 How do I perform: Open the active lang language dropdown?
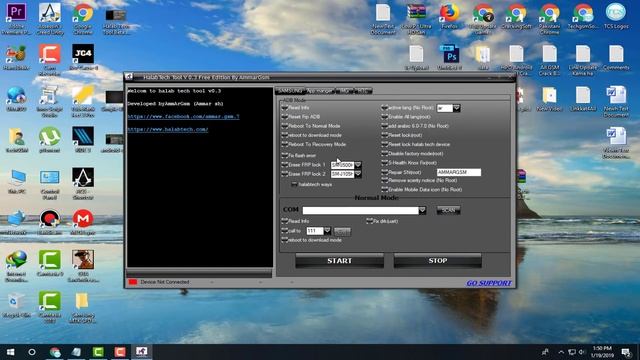(x=457, y=108)
